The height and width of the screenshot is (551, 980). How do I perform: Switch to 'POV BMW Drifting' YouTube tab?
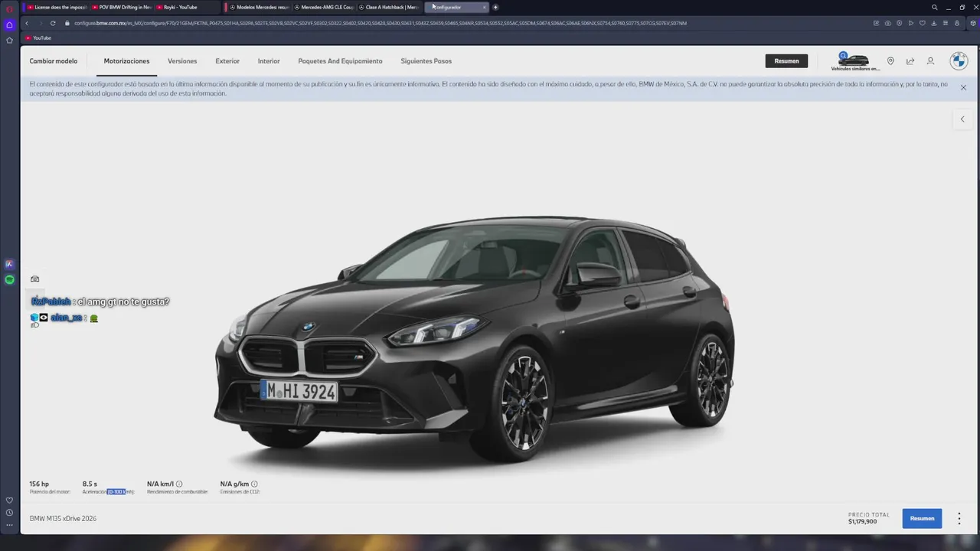pyautogui.click(x=122, y=8)
